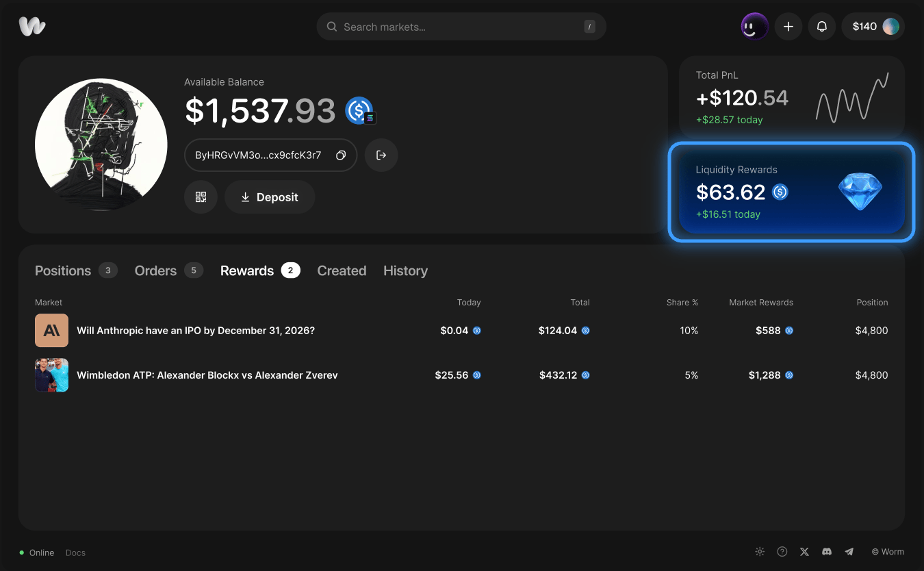Click the Anthropic market logo
Viewport: 924px width, 571px height.
(x=51, y=331)
